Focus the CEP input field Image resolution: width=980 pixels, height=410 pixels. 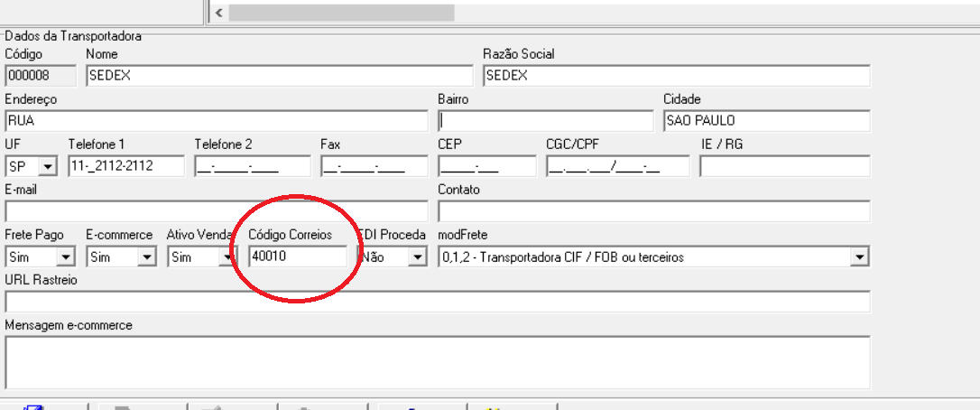[487, 167]
